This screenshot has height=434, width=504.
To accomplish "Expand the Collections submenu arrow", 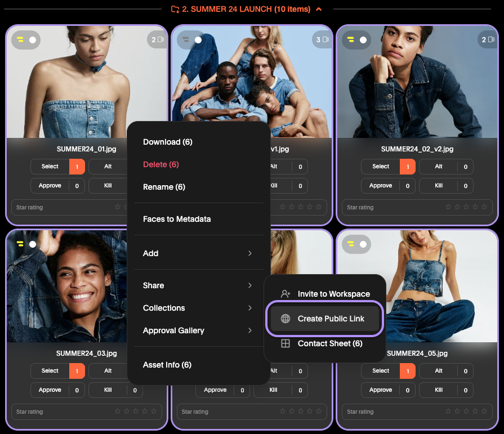I will [250, 308].
